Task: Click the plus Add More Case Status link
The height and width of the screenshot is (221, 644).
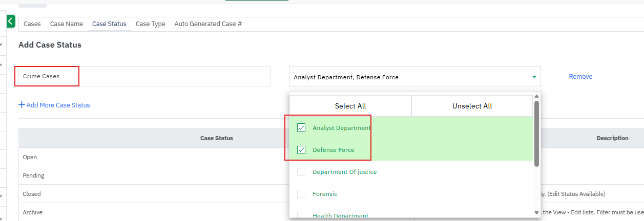Action: 54,105
